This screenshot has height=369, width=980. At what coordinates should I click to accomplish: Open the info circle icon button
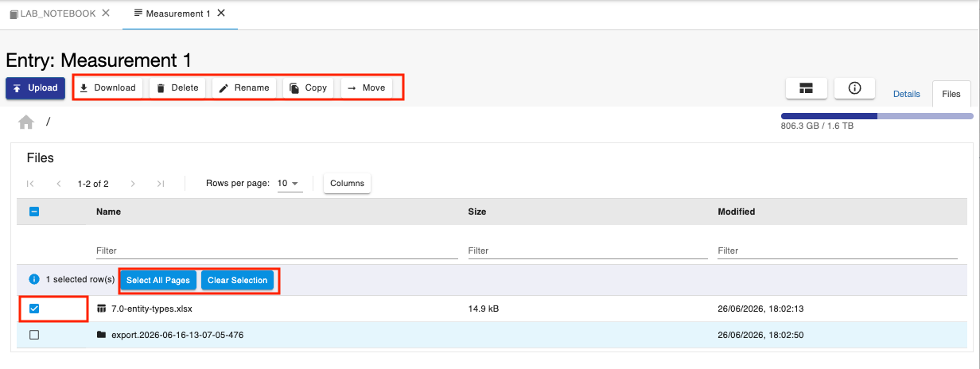(855, 88)
